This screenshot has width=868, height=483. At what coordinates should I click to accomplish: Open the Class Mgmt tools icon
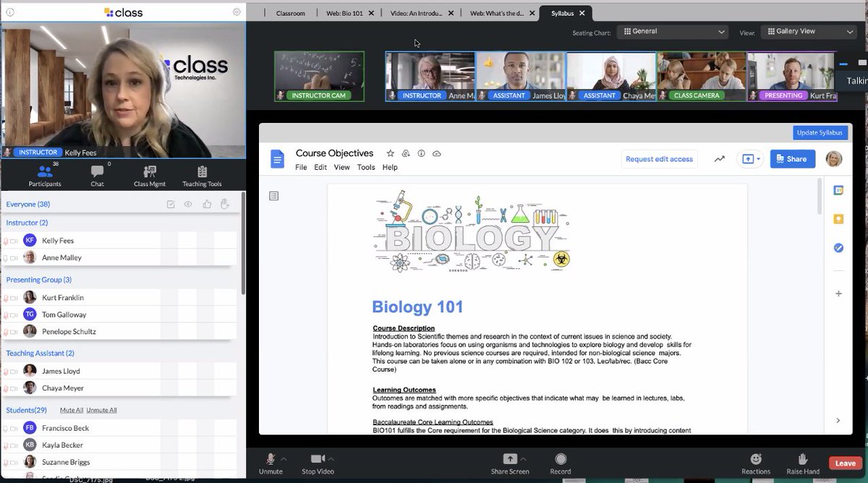point(150,172)
